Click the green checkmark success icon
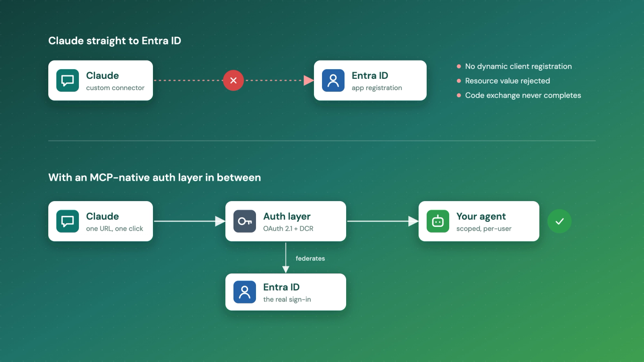This screenshot has height=362, width=644. tap(559, 221)
